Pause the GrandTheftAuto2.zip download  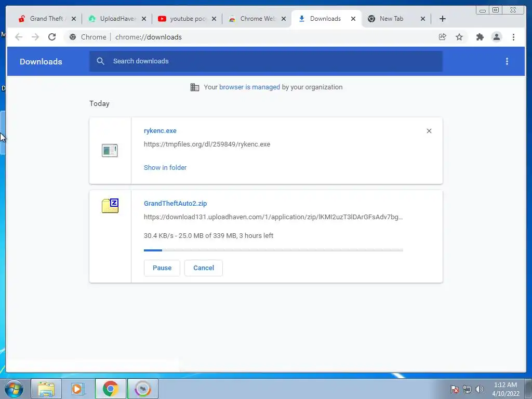click(162, 268)
